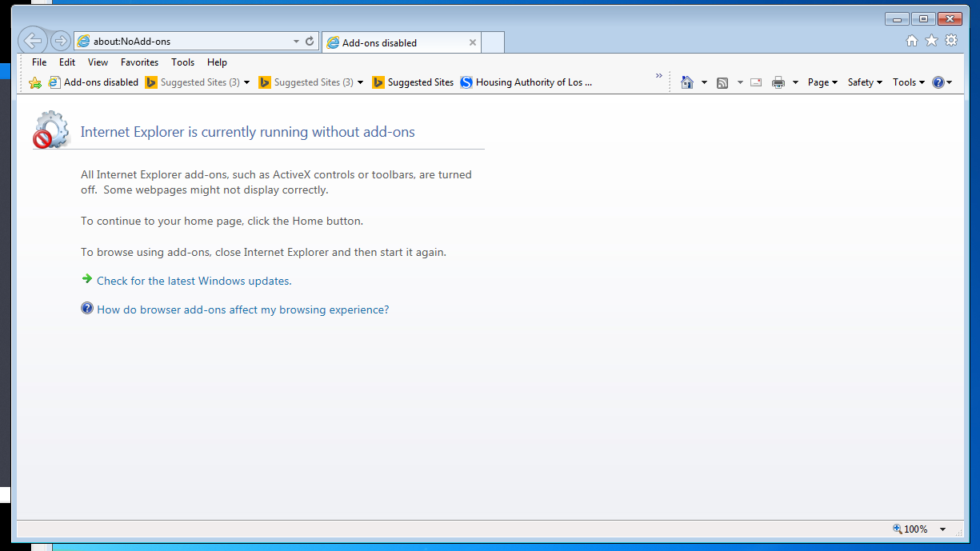Open the Suggested Sites favorite without count

tap(413, 82)
